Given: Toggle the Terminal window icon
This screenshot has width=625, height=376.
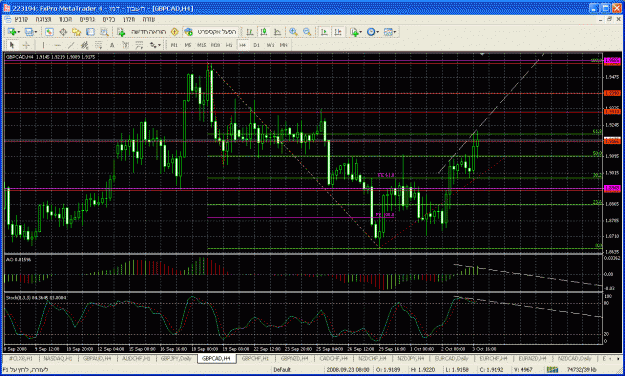Looking at the screenshot, I should [90, 32].
